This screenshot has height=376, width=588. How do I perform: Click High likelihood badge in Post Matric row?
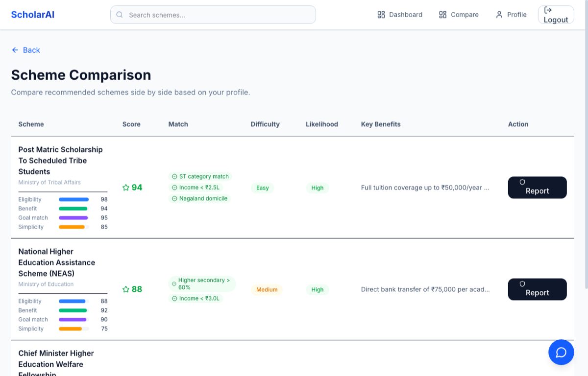318,188
